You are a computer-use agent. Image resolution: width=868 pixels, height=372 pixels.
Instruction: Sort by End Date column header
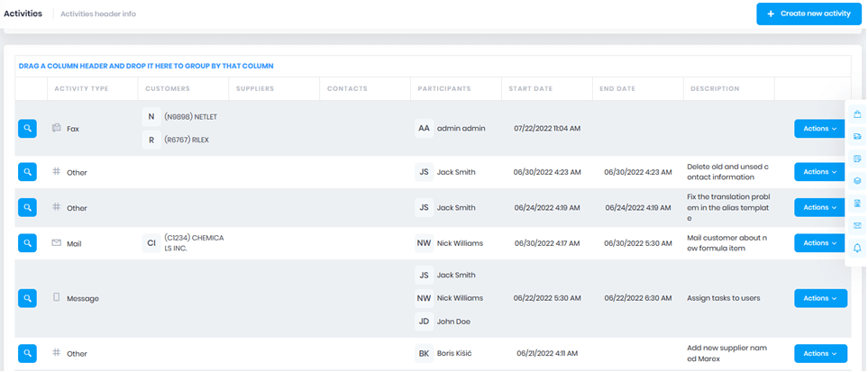[617, 88]
